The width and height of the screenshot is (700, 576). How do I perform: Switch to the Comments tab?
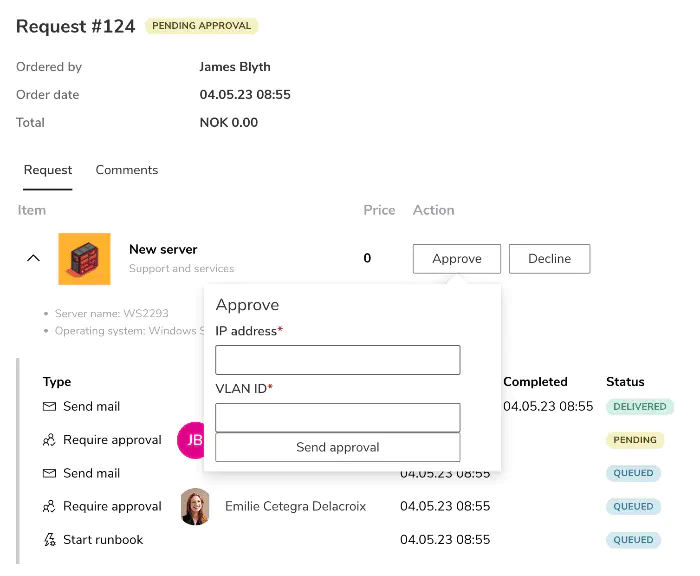click(x=127, y=170)
